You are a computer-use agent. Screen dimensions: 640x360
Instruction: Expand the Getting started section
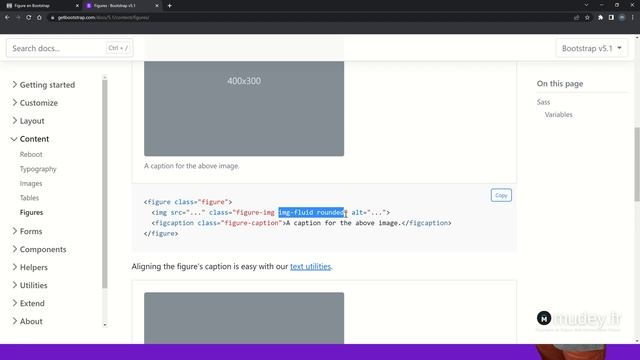tap(43, 85)
